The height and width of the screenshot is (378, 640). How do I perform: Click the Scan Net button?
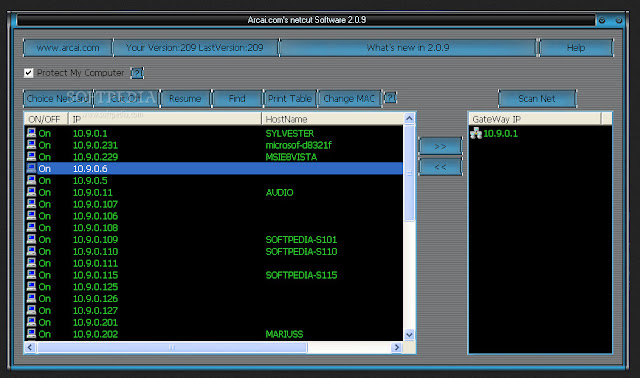(x=537, y=99)
